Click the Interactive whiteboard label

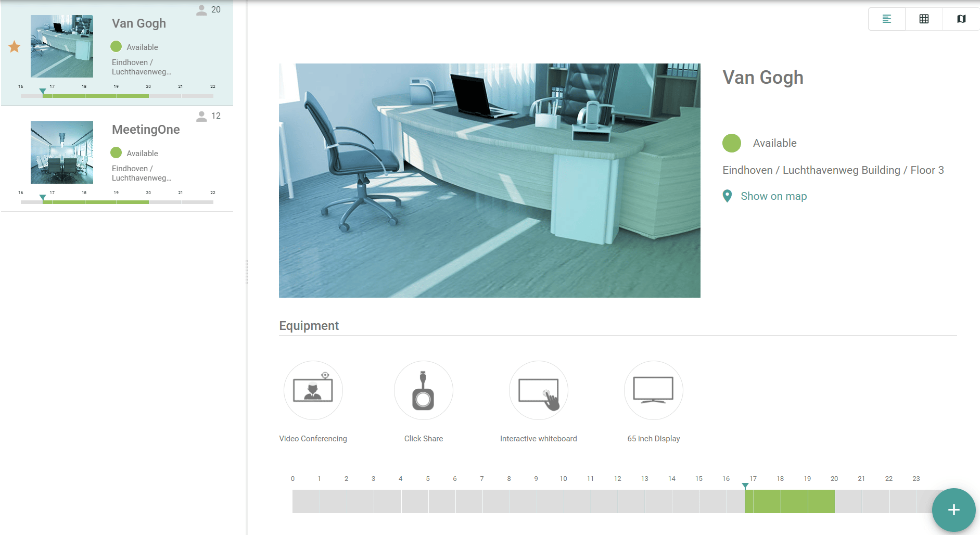[539, 439]
